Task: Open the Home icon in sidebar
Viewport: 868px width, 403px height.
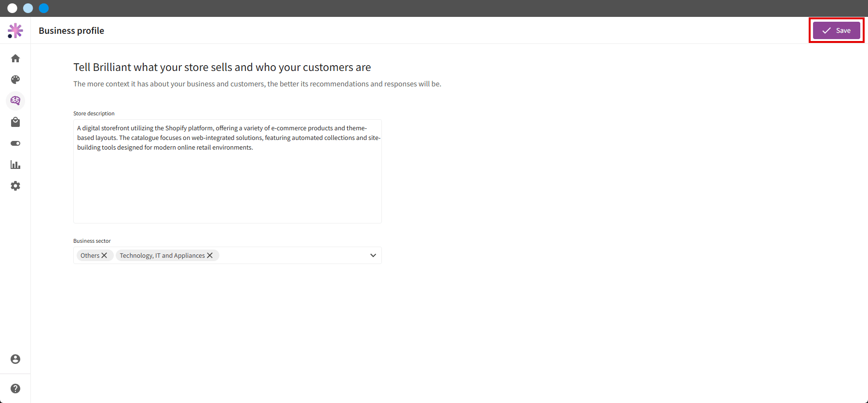Action: tap(15, 58)
